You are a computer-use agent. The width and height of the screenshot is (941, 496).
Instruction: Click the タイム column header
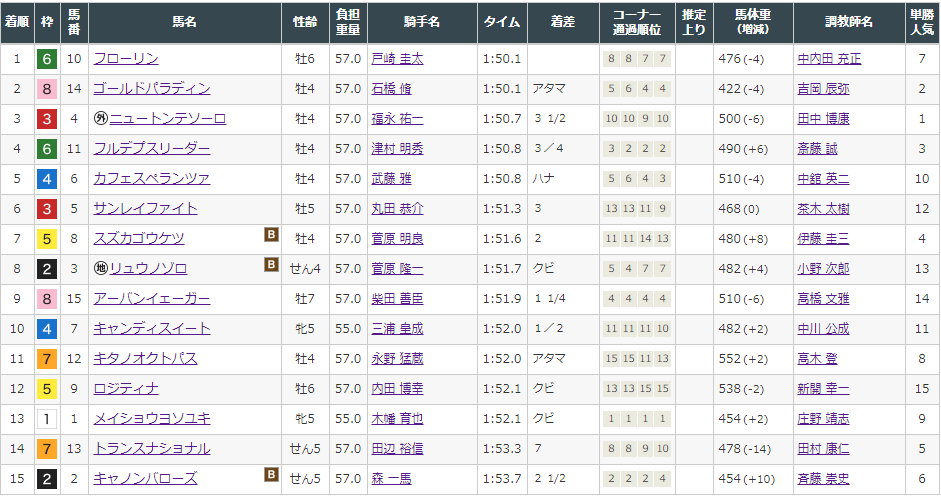(502, 22)
